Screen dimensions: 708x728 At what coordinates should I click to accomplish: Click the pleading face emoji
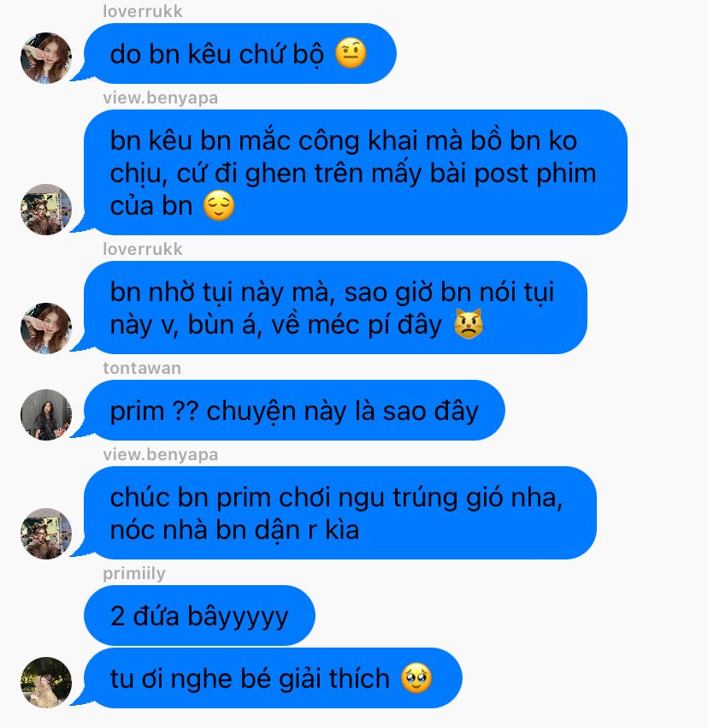pyautogui.click(x=416, y=678)
